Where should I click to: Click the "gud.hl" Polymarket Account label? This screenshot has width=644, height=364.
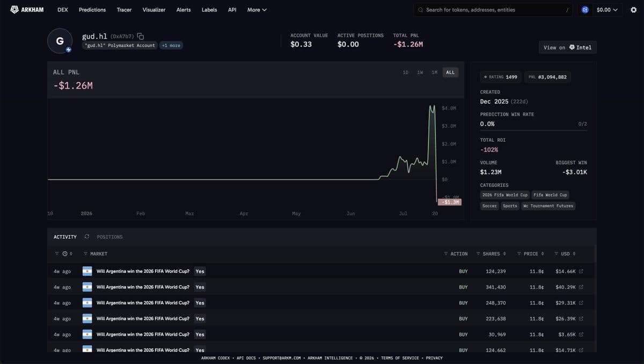121,46
